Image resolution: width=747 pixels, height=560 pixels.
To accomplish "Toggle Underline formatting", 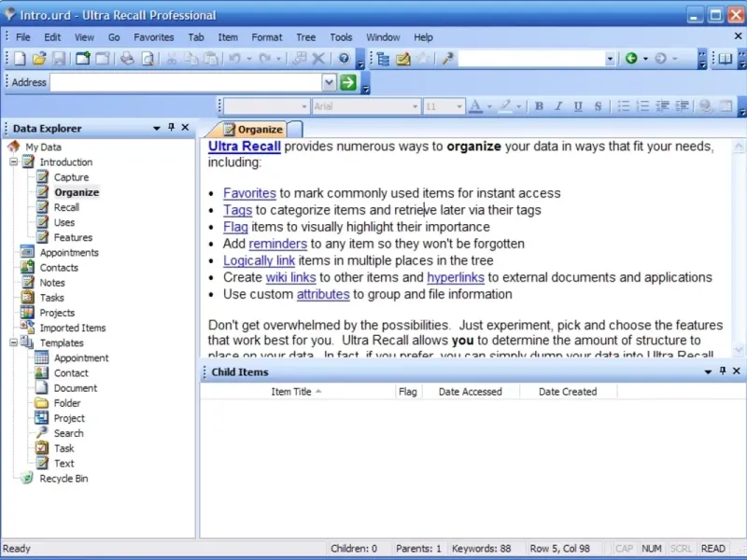I will (x=578, y=106).
